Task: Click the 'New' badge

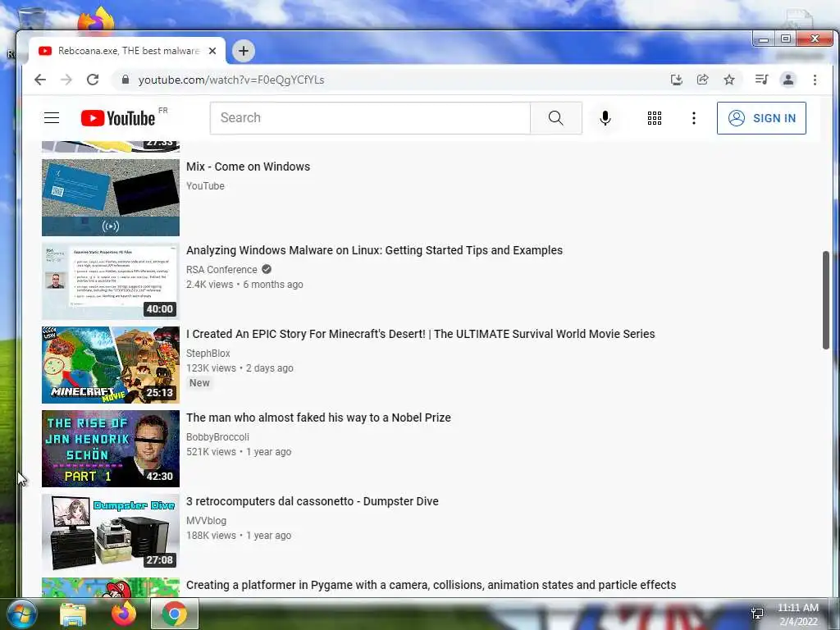Action: tap(199, 383)
